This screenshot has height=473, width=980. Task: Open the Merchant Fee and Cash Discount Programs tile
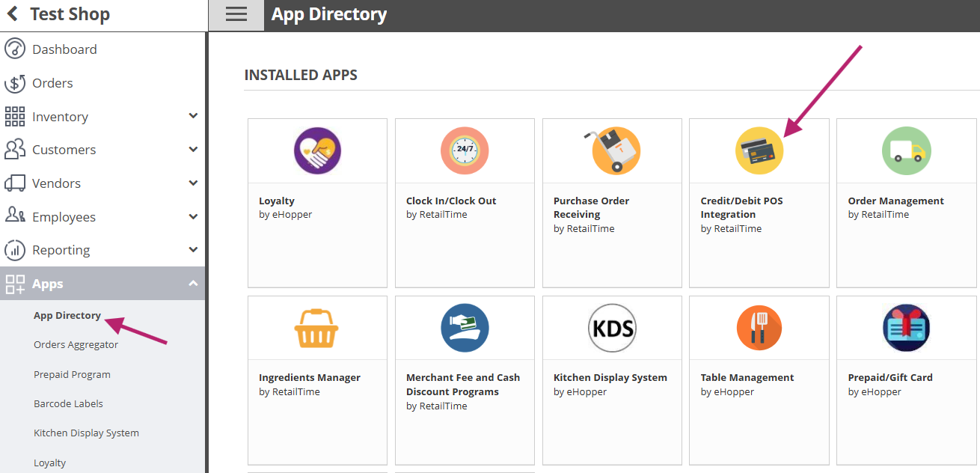465,380
